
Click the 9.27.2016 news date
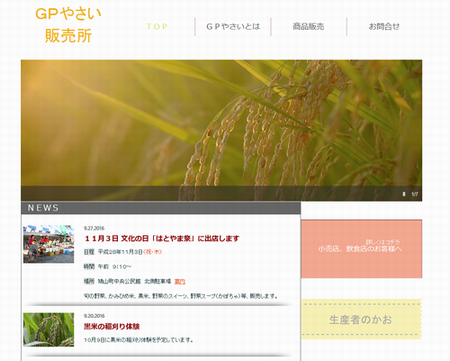pos(94,228)
